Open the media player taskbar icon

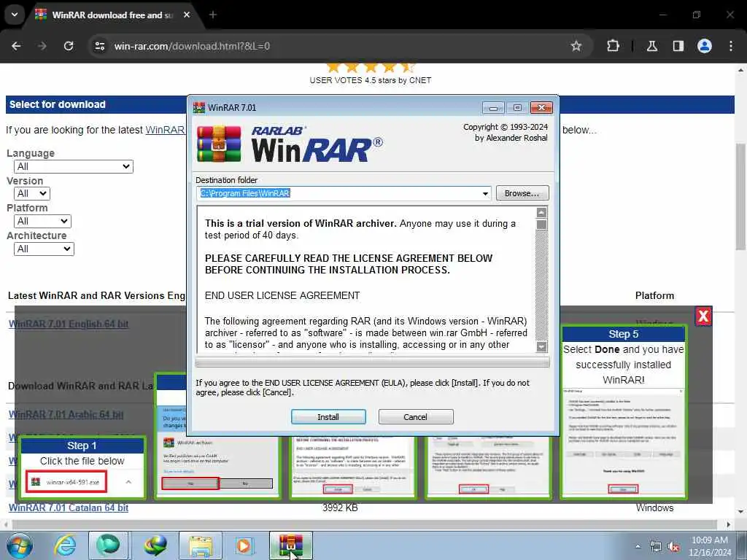coord(244,545)
